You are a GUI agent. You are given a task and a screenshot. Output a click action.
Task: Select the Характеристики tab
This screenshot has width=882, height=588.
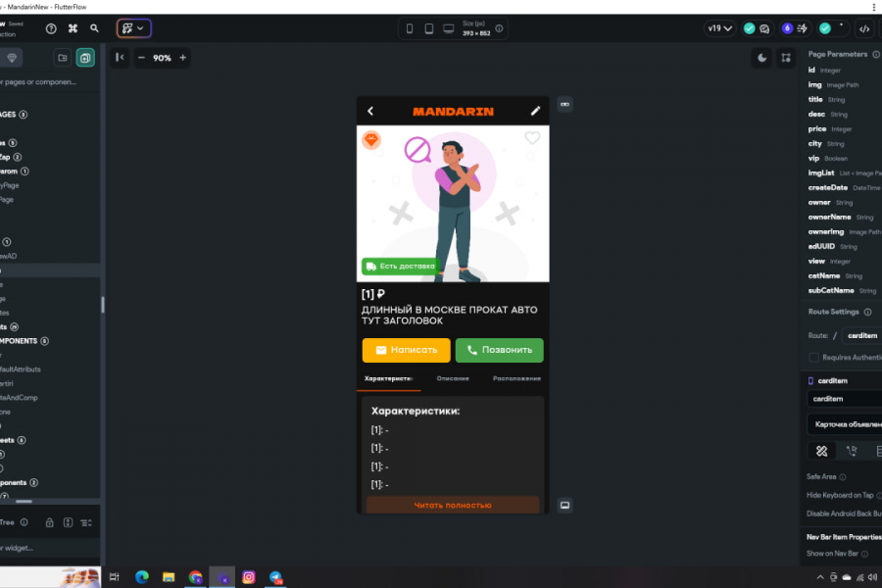(389, 378)
